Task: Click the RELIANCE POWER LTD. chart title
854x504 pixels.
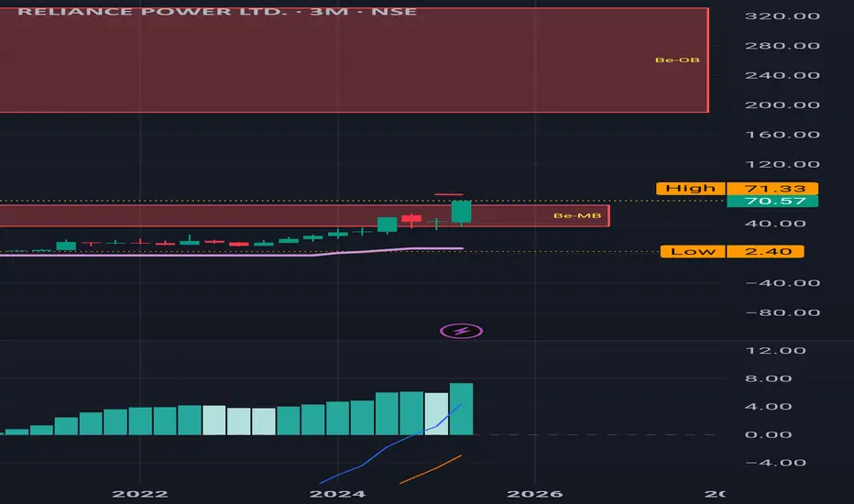Action: [x=217, y=11]
